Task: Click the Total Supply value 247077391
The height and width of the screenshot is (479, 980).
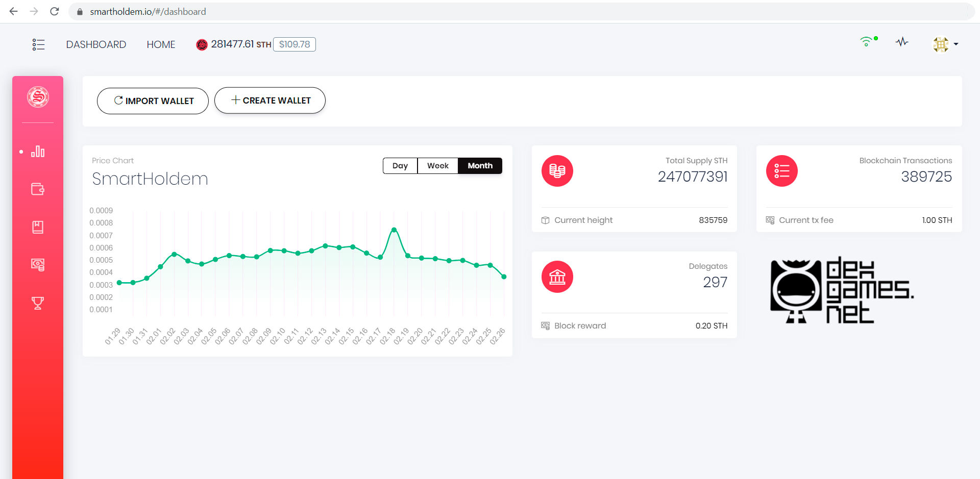Action: point(693,177)
